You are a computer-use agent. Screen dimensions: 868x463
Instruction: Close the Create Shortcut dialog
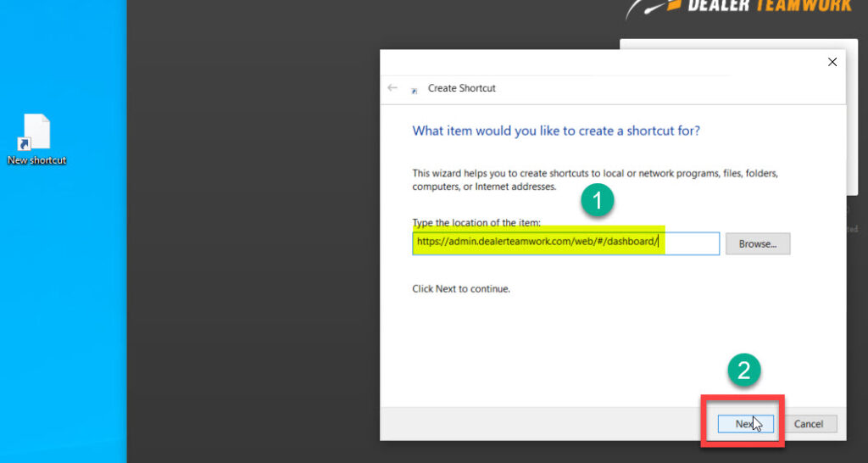[x=832, y=62]
